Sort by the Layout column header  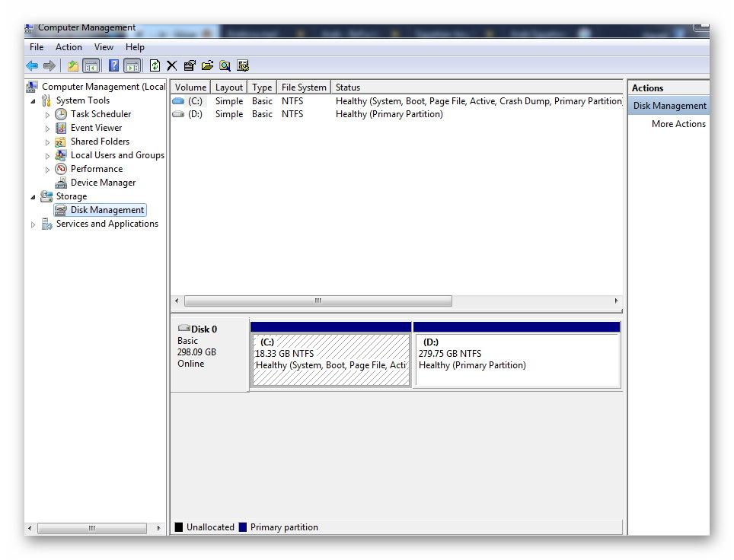click(x=229, y=87)
